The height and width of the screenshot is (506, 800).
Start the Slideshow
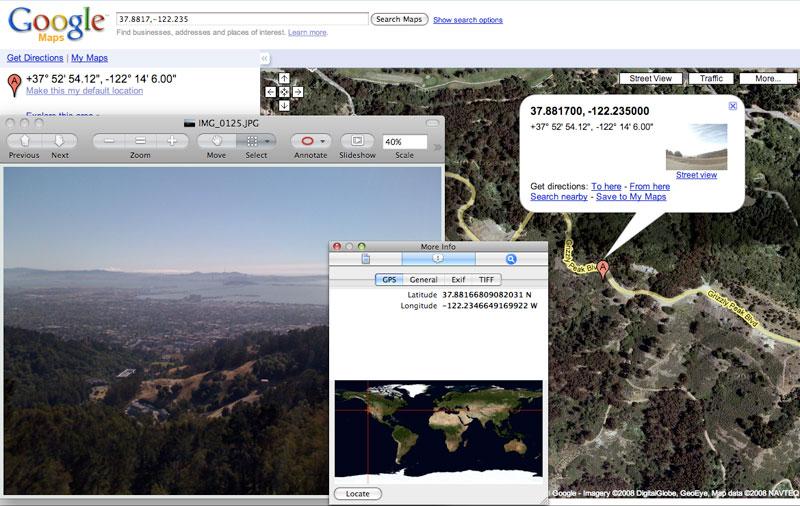coord(357,141)
